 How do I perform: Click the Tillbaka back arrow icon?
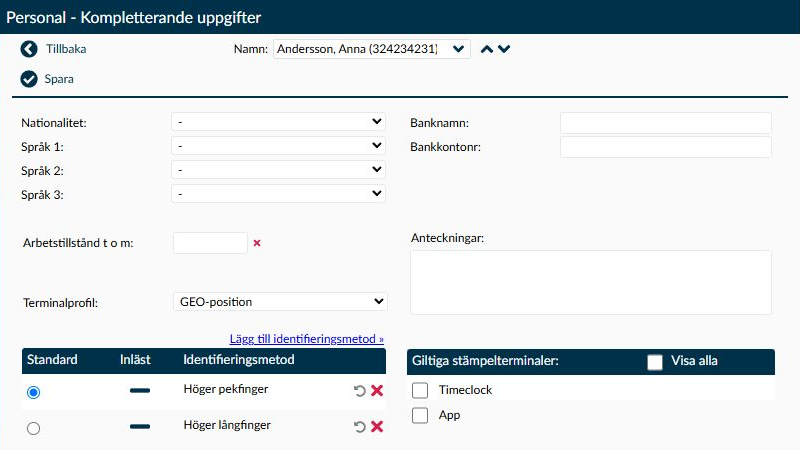click(29, 49)
